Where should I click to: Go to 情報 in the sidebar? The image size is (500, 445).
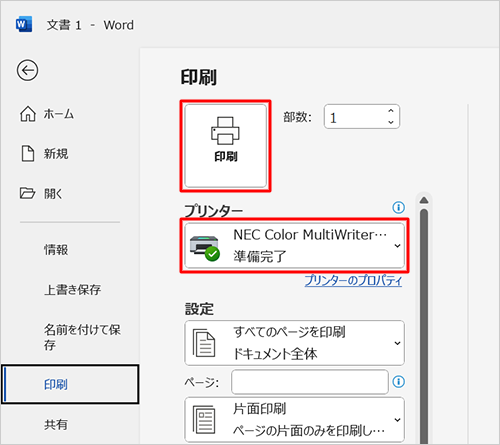click(x=56, y=250)
